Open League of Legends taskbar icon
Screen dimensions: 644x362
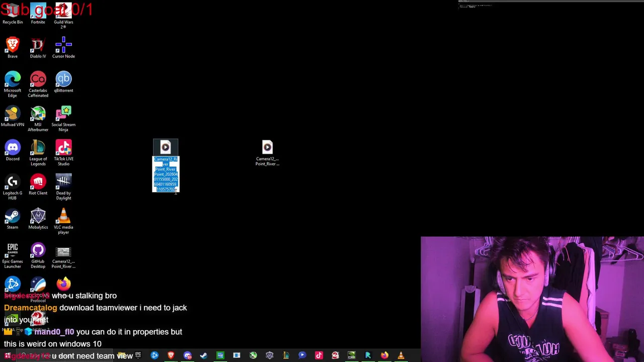286,355
